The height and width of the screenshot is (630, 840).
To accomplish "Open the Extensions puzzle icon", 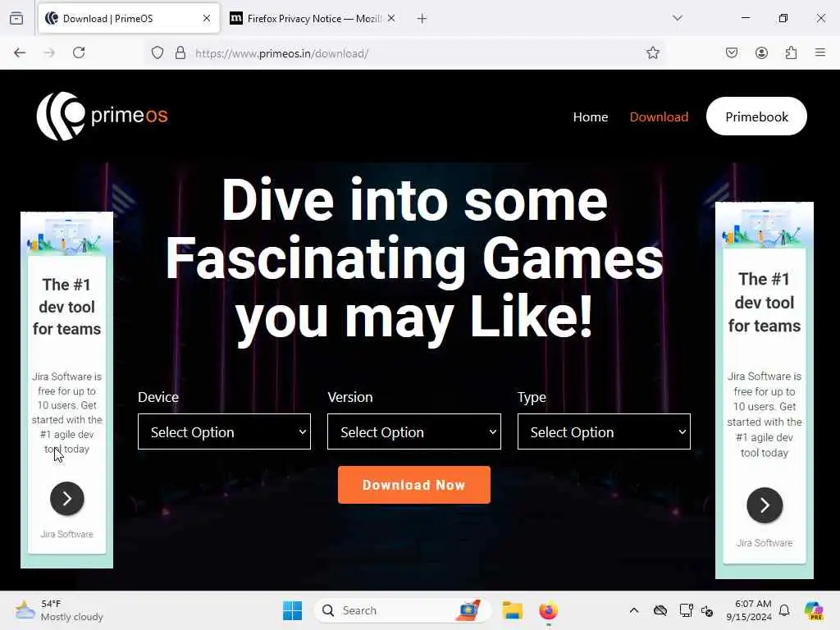I will (791, 52).
